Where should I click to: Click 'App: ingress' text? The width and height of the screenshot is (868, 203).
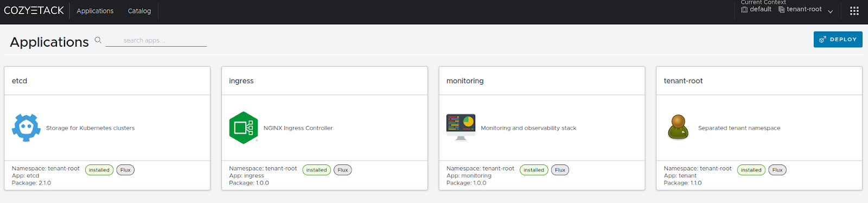(246, 176)
